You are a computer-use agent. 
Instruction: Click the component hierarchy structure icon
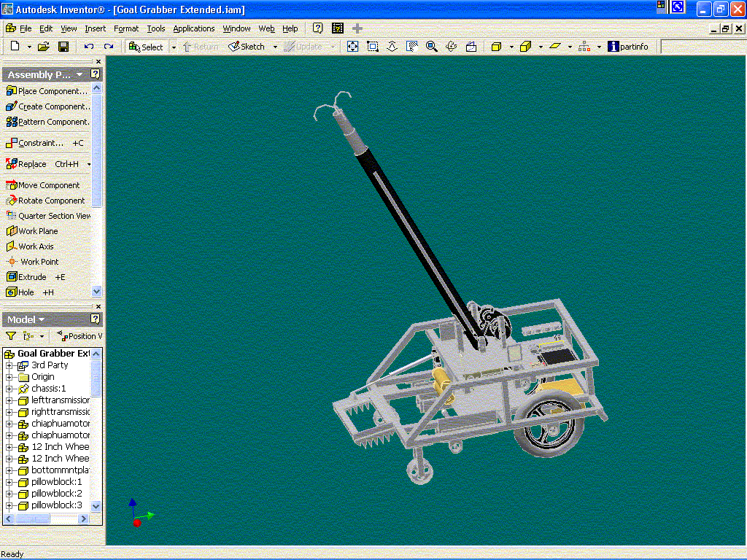[x=584, y=46]
